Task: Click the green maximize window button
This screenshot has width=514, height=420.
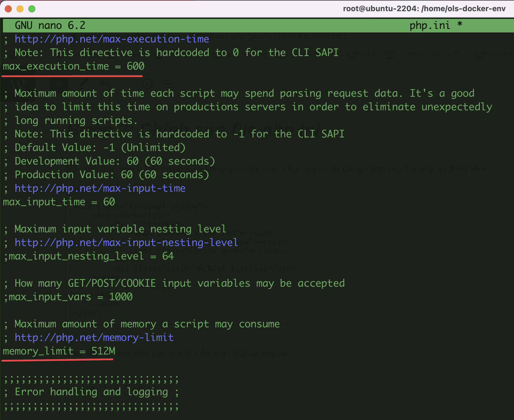Action: click(32, 9)
